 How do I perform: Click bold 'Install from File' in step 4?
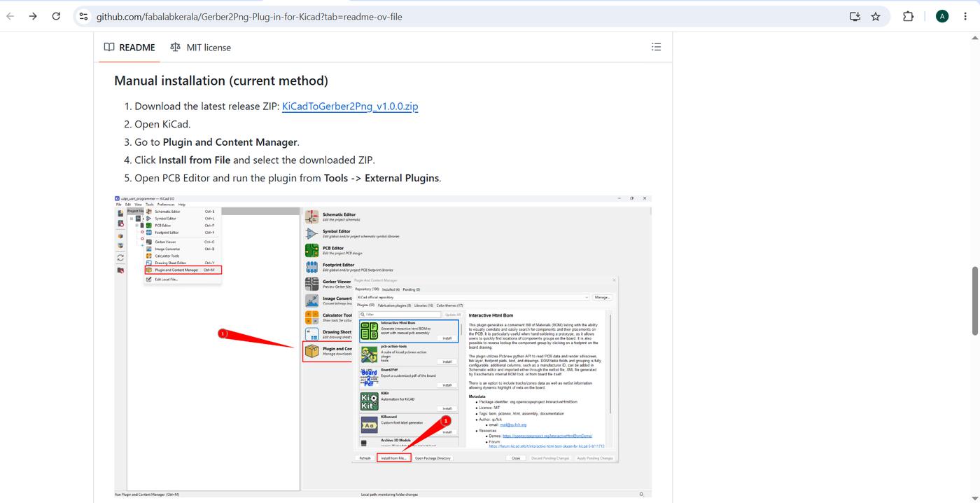[195, 160]
